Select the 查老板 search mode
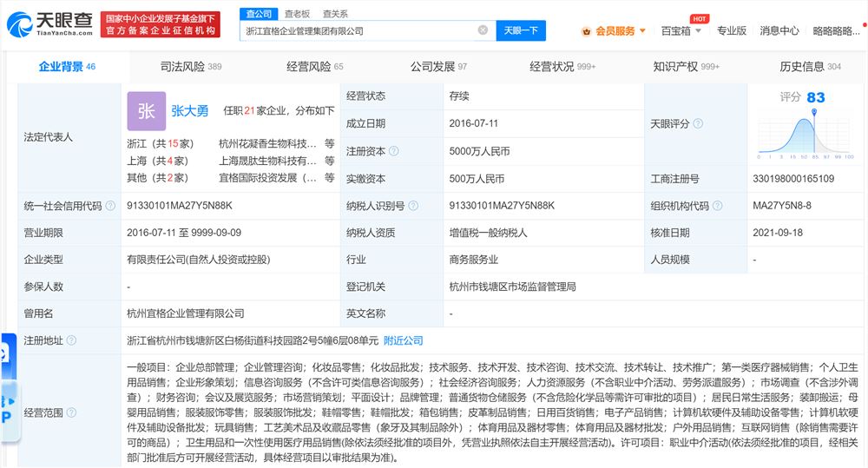Viewport: 868px width, 468px height. (x=297, y=14)
